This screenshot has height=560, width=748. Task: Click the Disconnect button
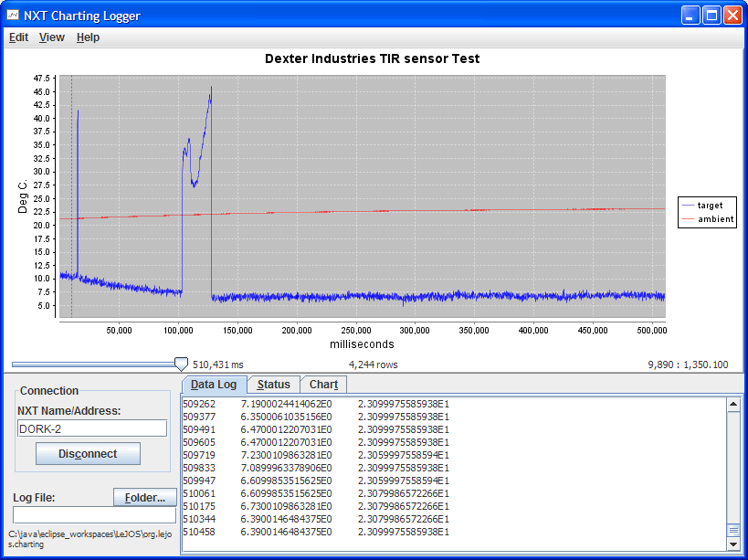click(x=88, y=454)
